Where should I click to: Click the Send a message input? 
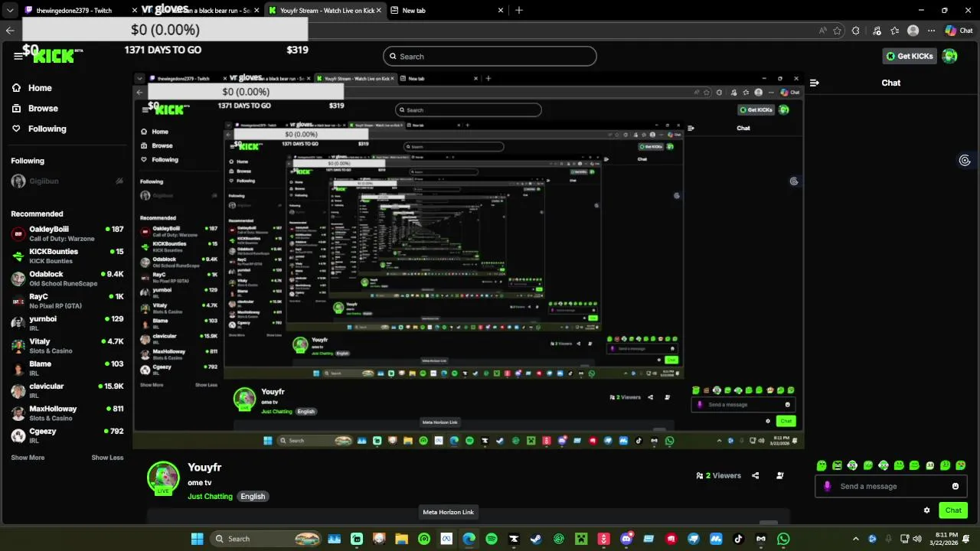[x=890, y=486]
